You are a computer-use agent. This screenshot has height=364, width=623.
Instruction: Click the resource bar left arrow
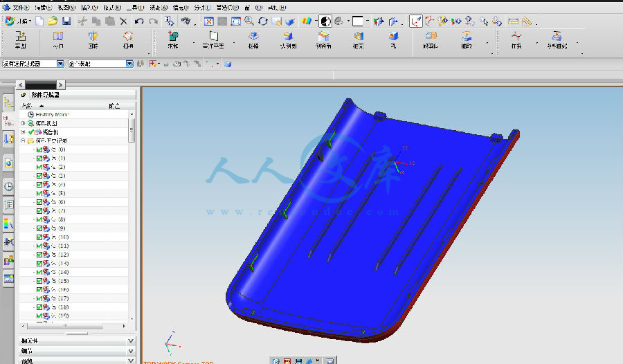pyautogui.click(x=21, y=84)
